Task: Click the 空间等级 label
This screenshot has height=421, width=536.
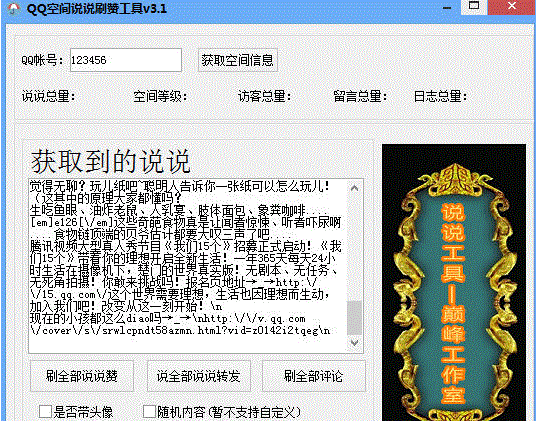Action: pyautogui.click(x=160, y=96)
